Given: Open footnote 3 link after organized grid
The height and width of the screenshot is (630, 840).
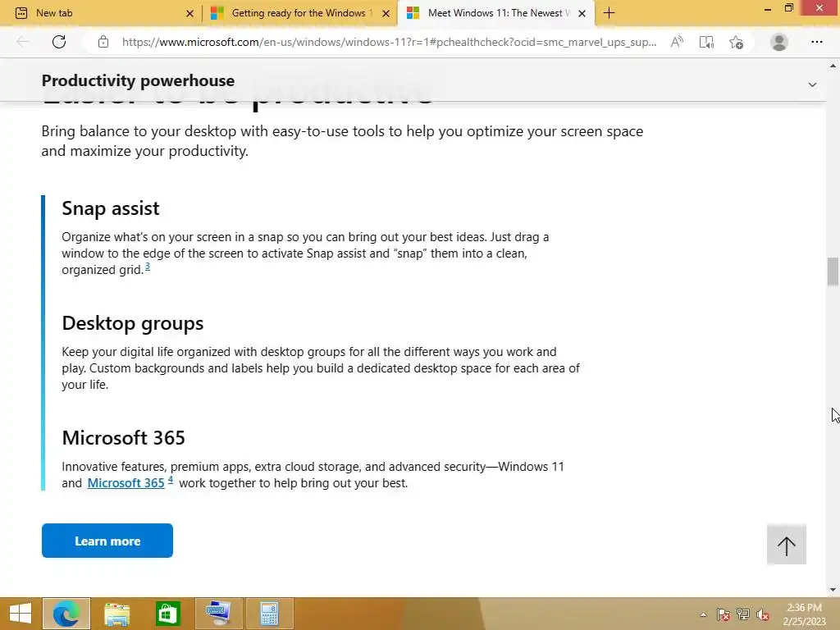Looking at the screenshot, I should click(148, 267).
